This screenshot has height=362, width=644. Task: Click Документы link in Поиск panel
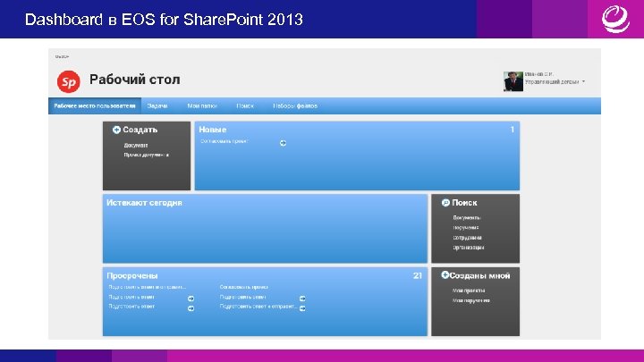coord(467,217)
